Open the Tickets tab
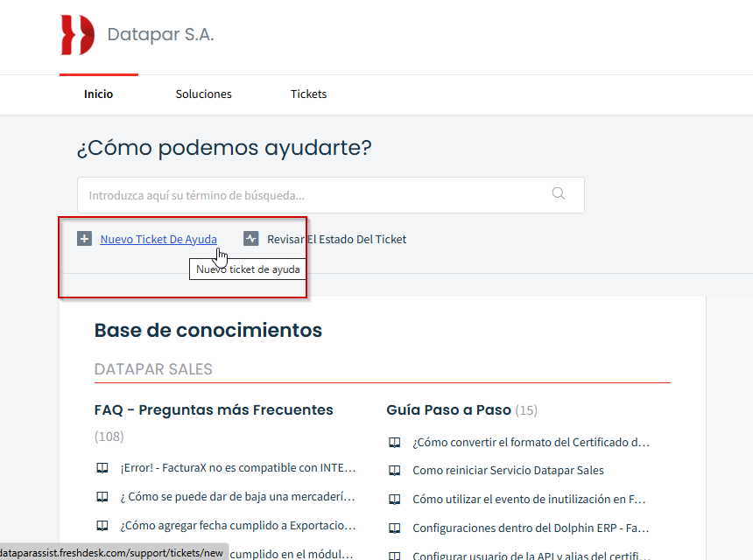The image size is (753, 560). pyautogui.click(x=308, y=94)
